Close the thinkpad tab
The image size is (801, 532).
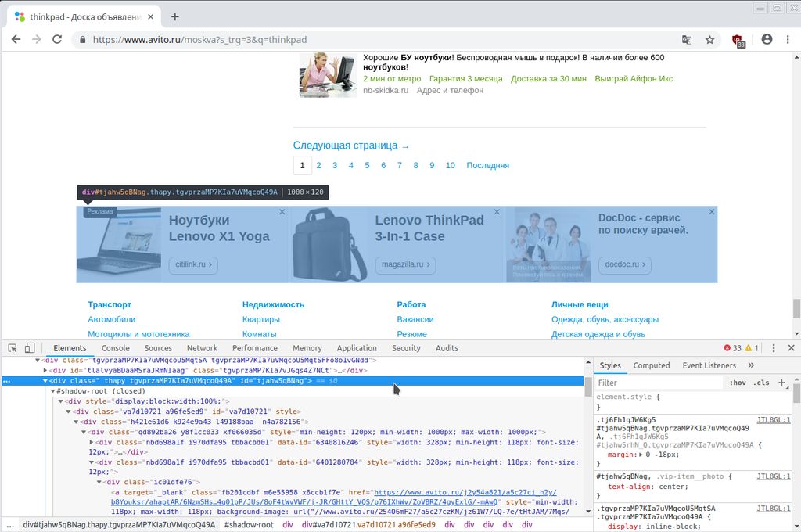[x=151, y=17]
